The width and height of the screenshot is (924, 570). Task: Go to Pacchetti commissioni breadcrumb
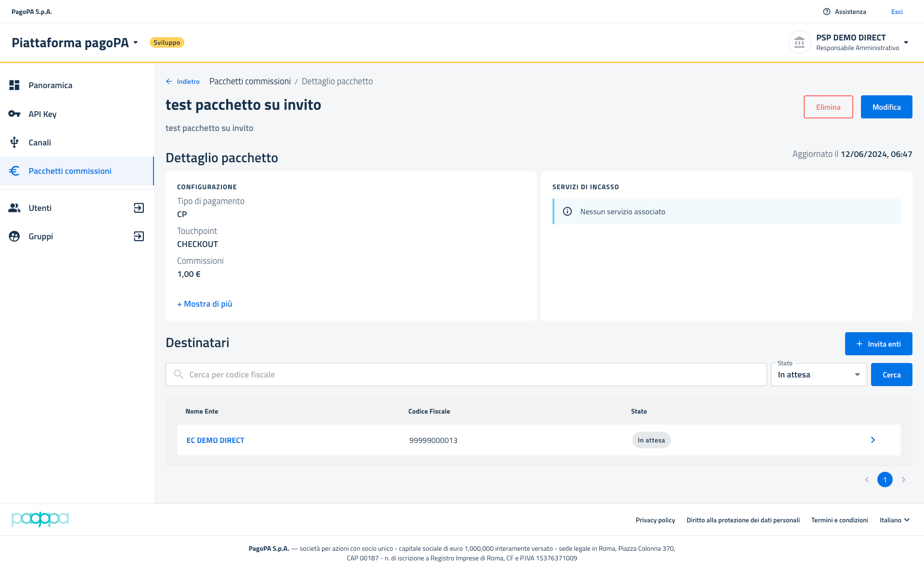point(250,81)
